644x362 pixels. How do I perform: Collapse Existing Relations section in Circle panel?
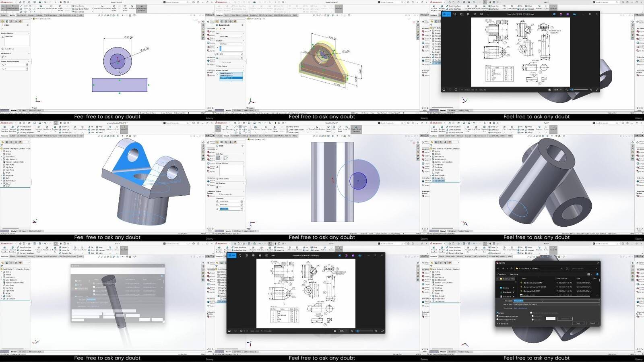(243, 163)
